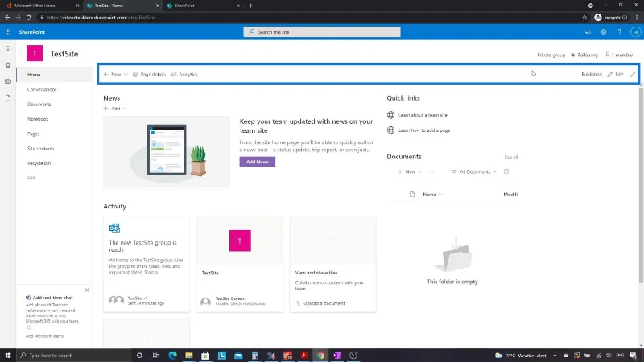
Task: Click Edit page button
Action: pyautogui.click(x=615, y=74)
